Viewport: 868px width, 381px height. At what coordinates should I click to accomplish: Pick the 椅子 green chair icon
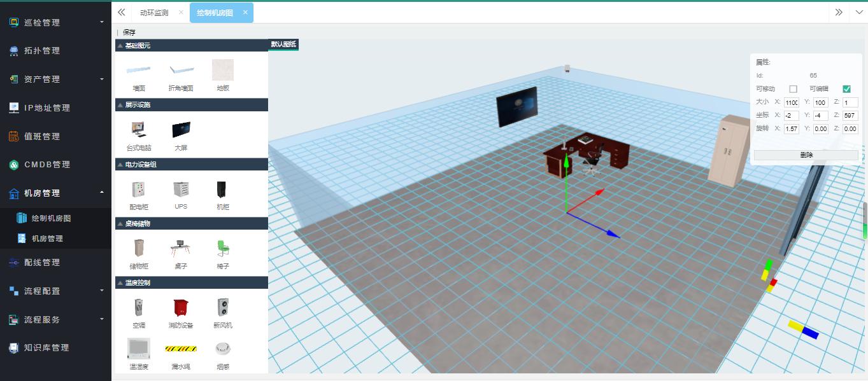click(x=222, y=249)
